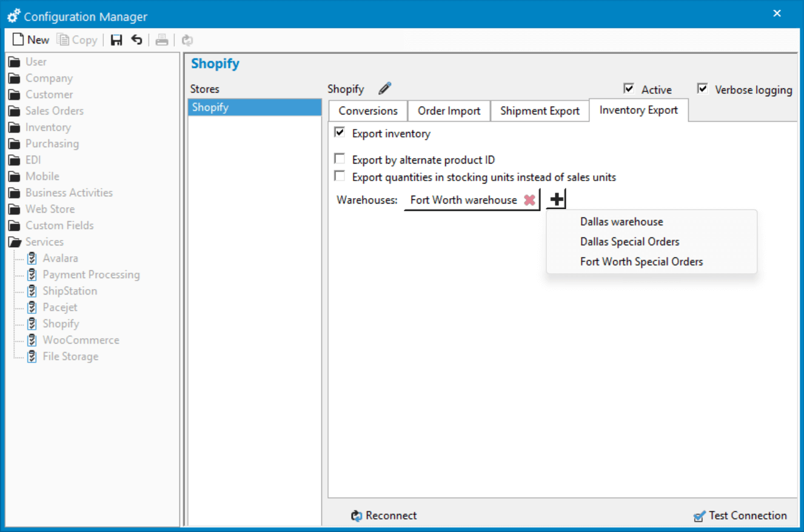The width and height of the screenshot is (804, 532).
Task: Enable export quantities in stocking units
Action: point(340,177)
